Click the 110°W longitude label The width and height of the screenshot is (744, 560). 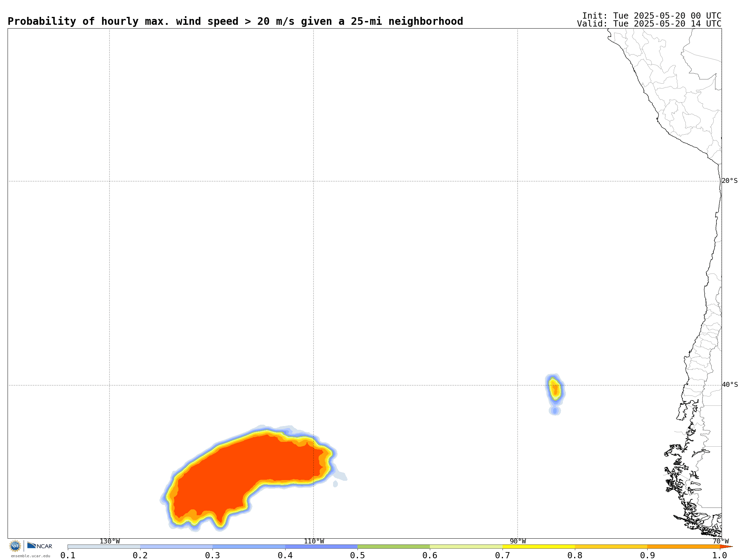coord(314,541)
